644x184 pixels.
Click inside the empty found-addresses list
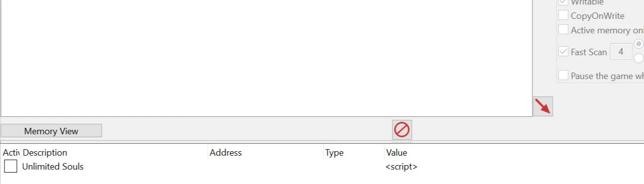[266, 57]
